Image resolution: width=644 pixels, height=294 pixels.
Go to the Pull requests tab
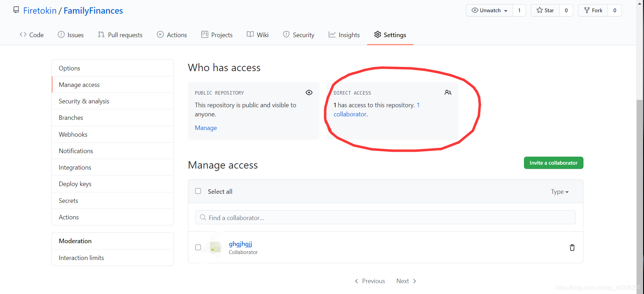pyautogui.click(x=120, y=35)
